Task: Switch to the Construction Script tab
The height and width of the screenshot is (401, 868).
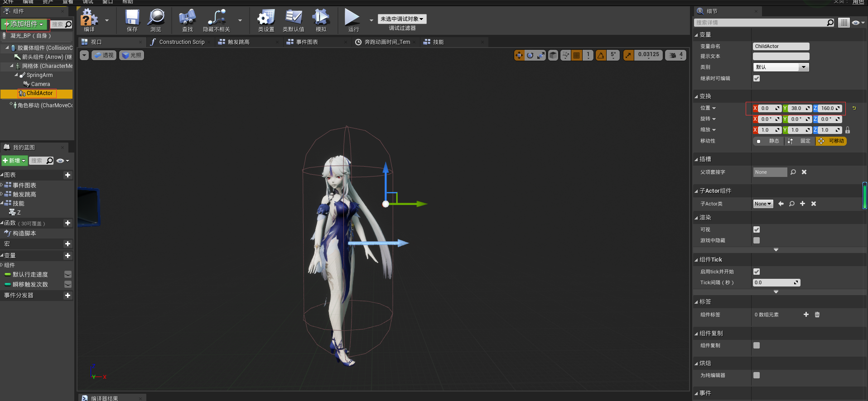Action: (x=182, y=42)
